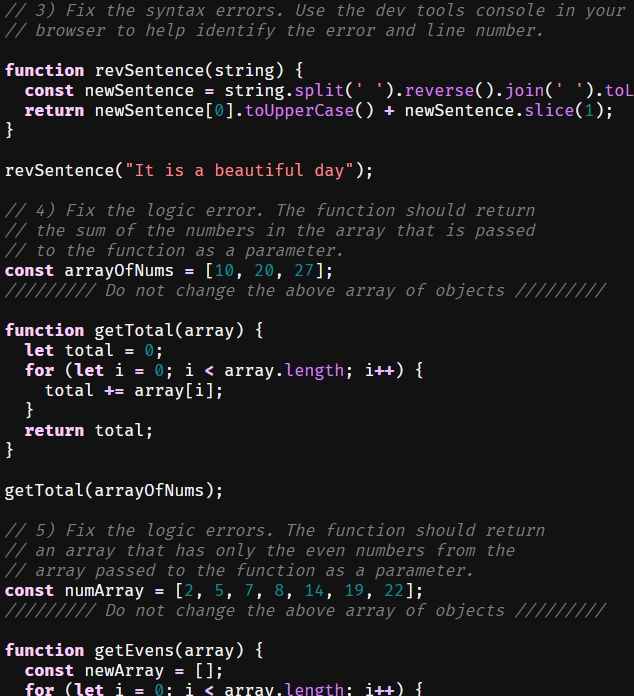Click the 'return total;' line

tap(89, 430)
